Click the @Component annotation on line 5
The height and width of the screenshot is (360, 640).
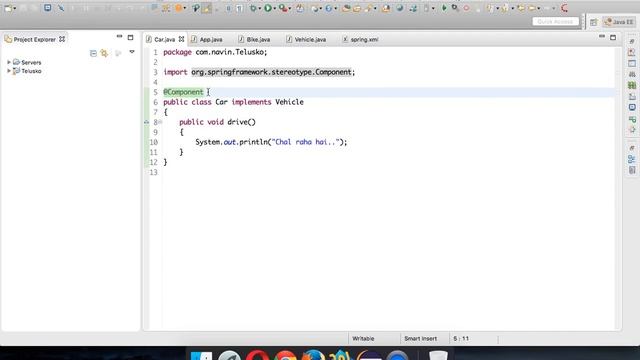183,92
